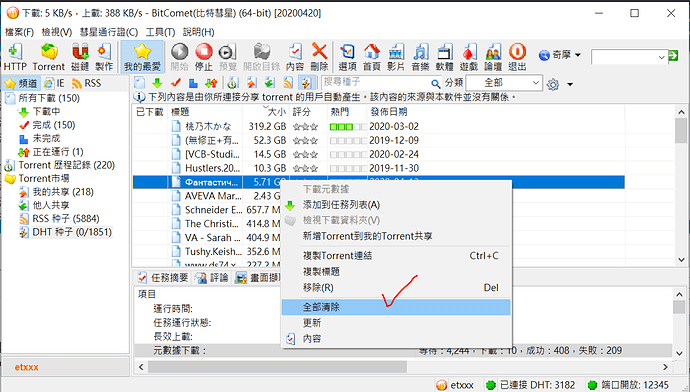Click the 音樂 music toolbar icon

pos(420,57)
